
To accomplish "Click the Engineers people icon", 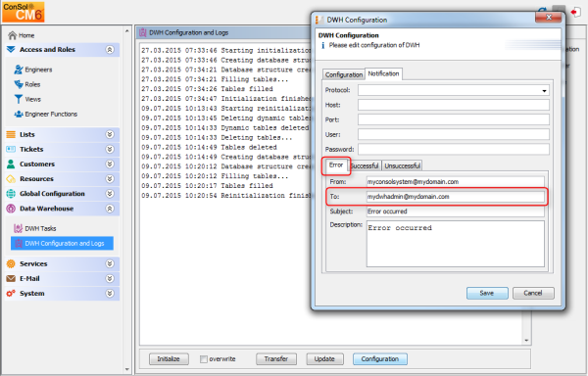I will point(19,70).
